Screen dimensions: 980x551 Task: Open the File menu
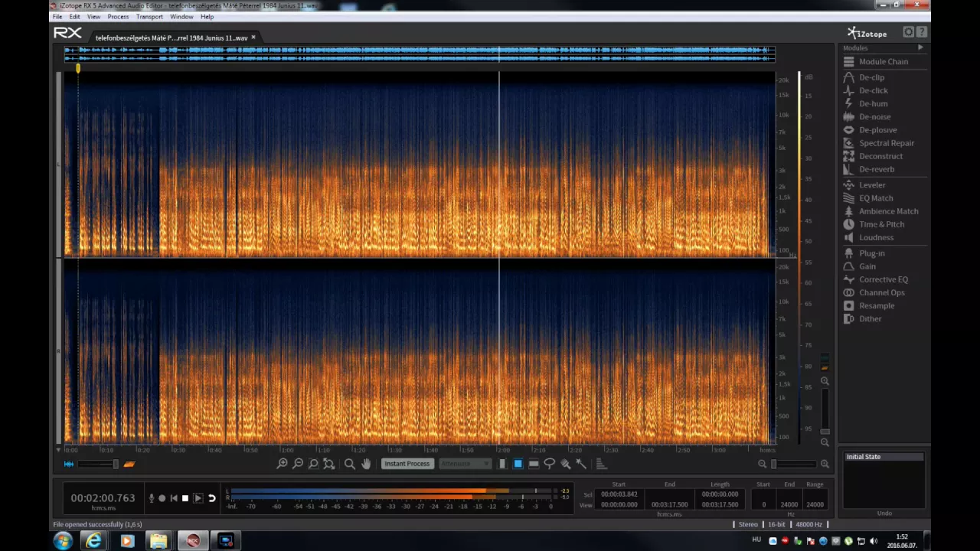[57, 17]
